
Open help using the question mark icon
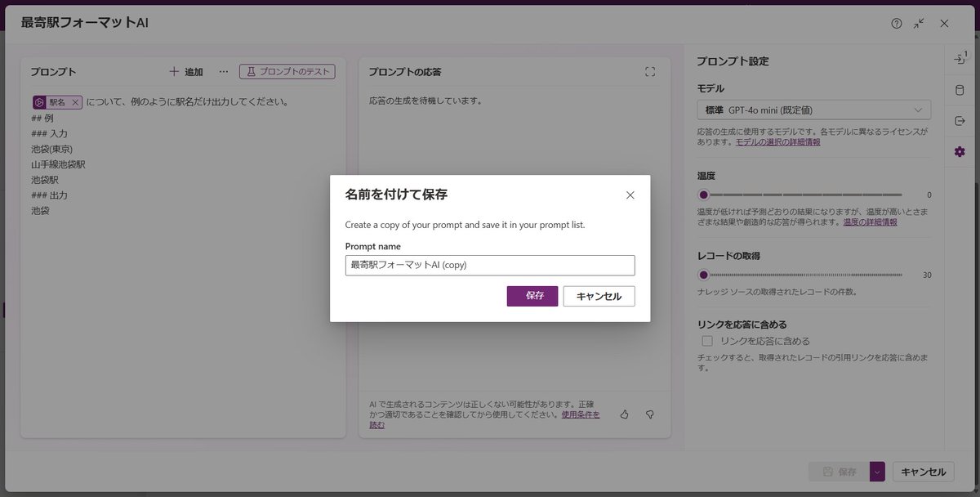point(896,24)
